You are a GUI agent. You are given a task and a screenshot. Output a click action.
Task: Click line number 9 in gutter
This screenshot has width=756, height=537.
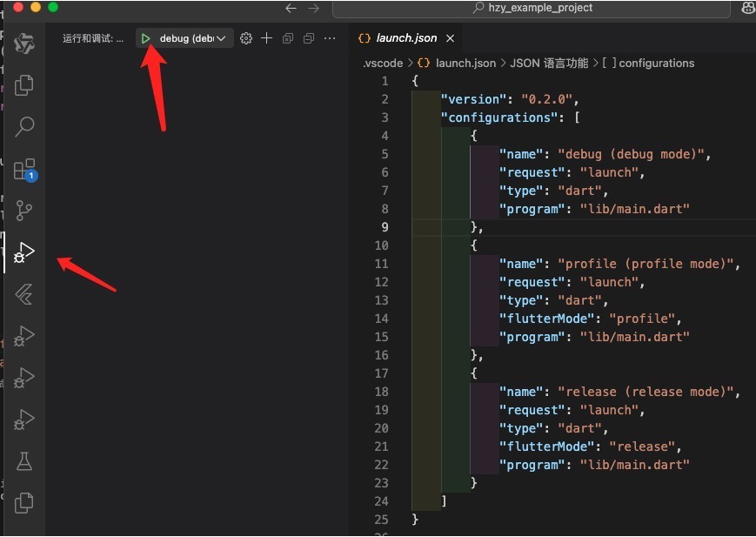click(x=385, y=227)
